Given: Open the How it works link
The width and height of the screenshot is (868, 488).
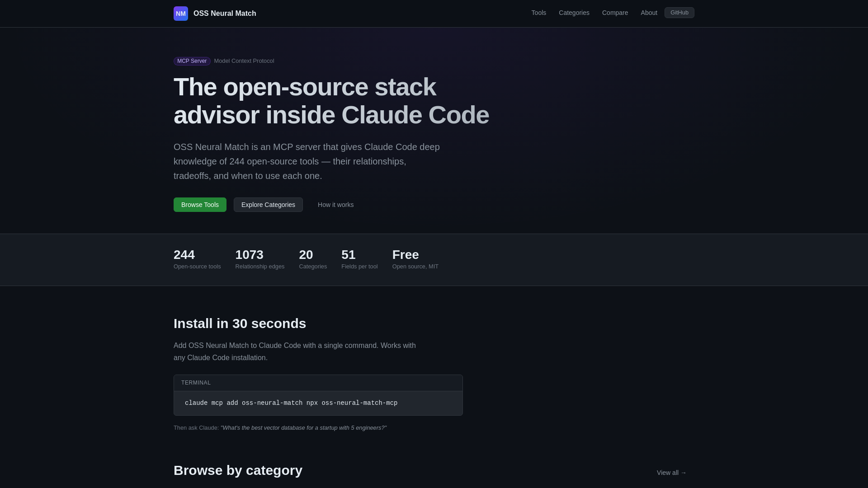Looking at the screenshot, I should pyautogui.click(x=335, y=205).
